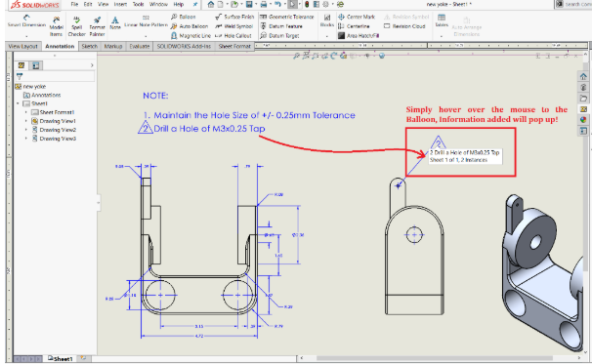The height and width of the screenshot is (364, 592).
Task: Open the Edit menu
Action: pyautogui.click(x=88, y=4)
